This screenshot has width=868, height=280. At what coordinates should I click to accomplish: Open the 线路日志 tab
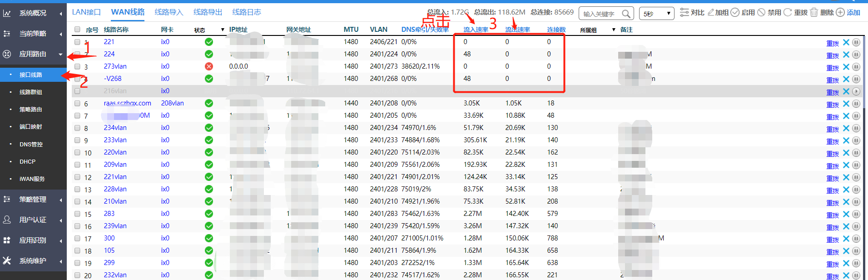coord(247,12)
